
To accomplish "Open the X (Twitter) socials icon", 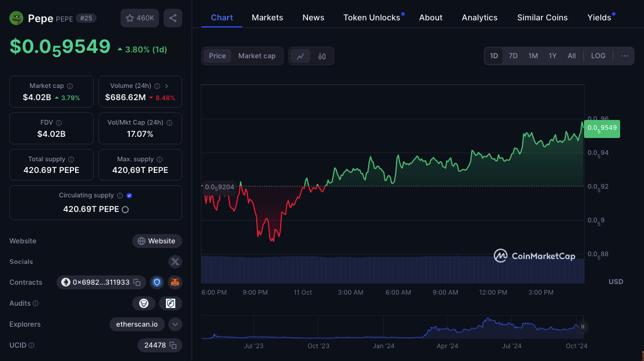I will [x=175, y=261].
